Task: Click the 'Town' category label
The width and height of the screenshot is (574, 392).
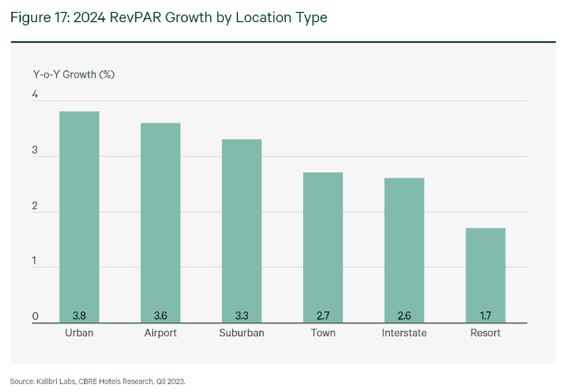Action: pyautogui.click(x=323, y=333)
